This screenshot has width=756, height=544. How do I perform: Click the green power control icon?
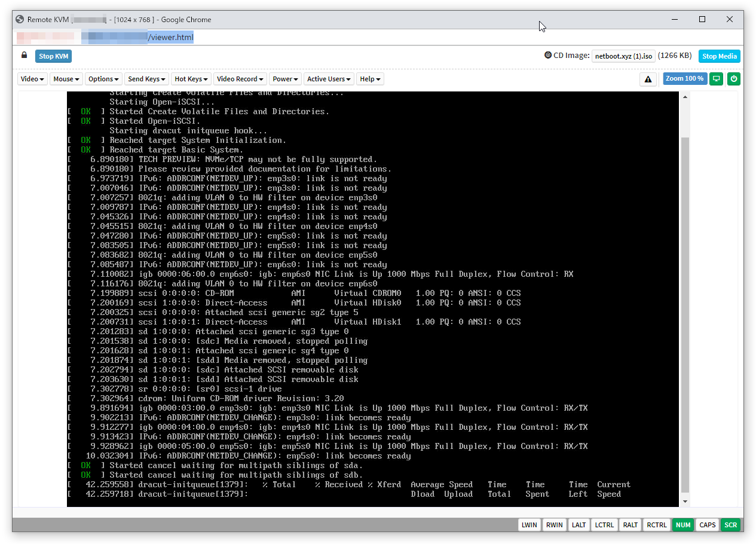(x=734, y=78)
